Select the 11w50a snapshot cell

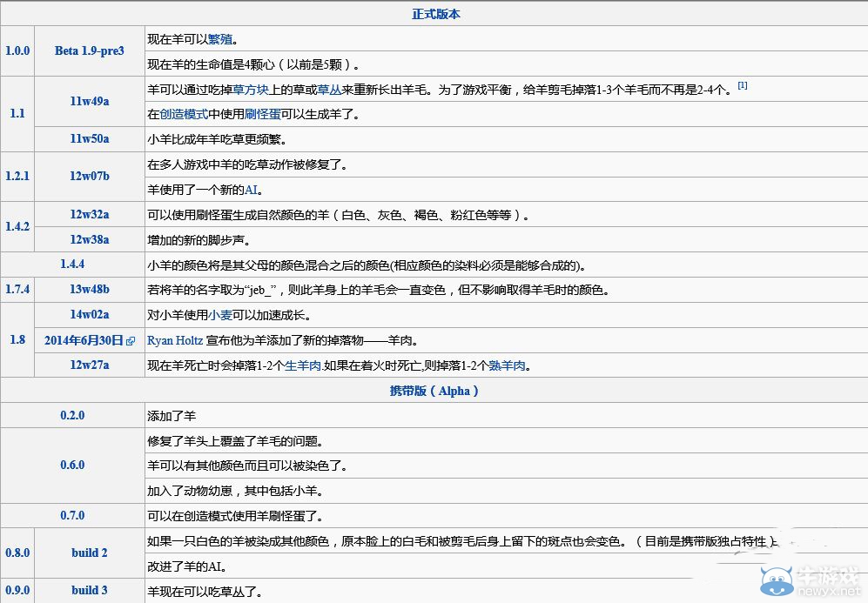click(90, 138)
